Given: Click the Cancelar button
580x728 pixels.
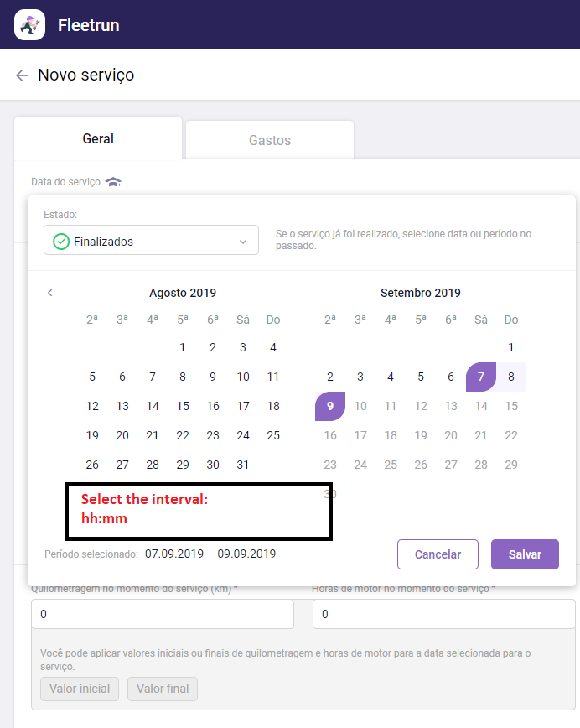Looking at the screenshot, I should (438, 554).
